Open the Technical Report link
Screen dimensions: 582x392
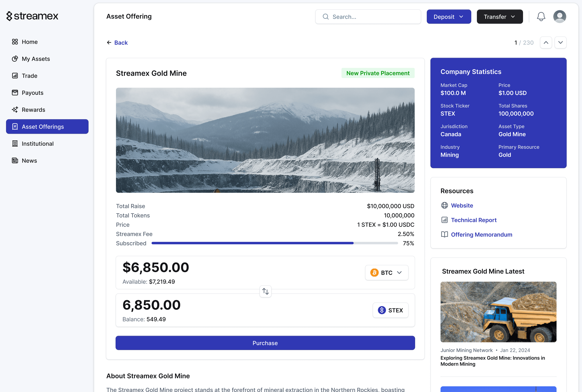pos(474,220)
